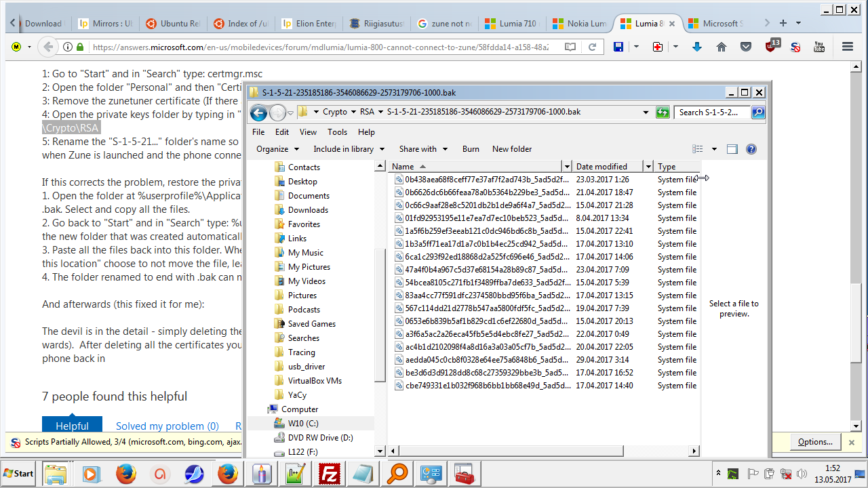Open Explorer help question mark
Screen dimensions: 868x488
[751, 149]
